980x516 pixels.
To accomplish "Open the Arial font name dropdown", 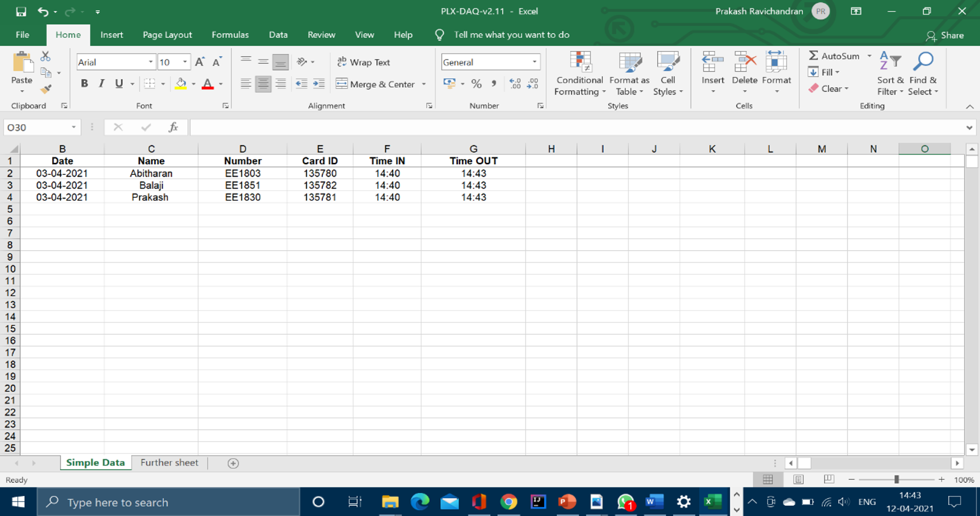I will [x=150, y=62].
